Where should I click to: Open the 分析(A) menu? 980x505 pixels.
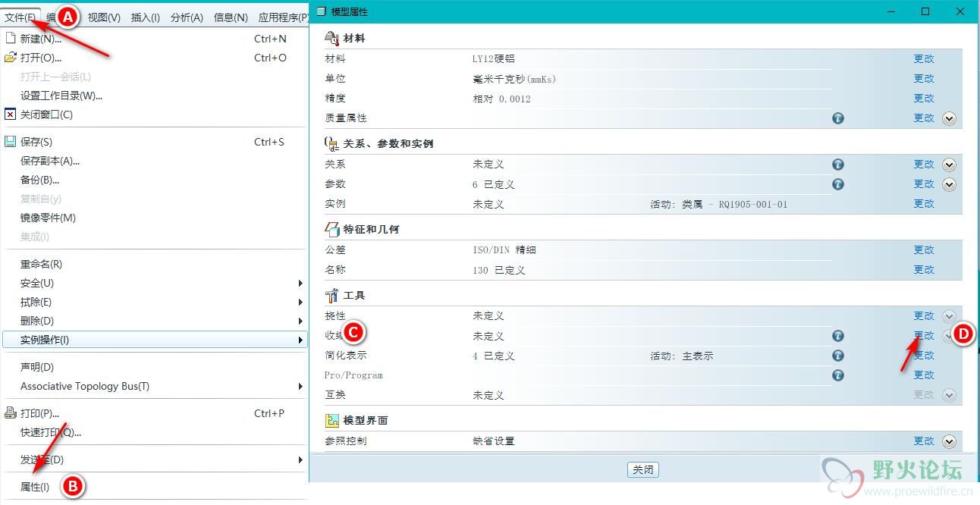(x=187, y=17)
